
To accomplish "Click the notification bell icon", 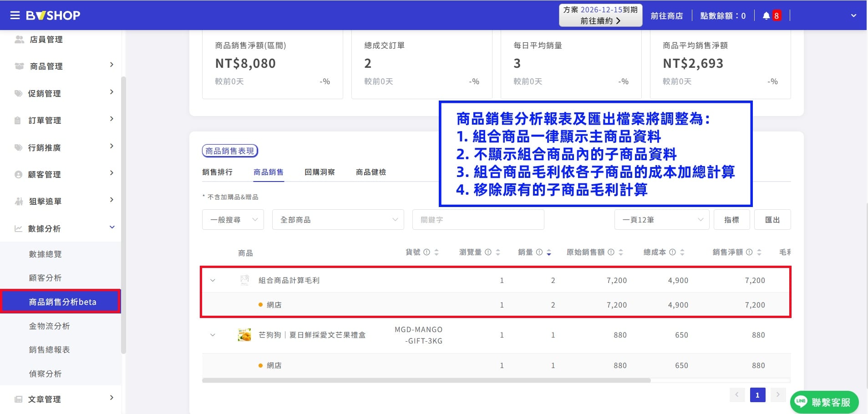I will pos(766,15).
